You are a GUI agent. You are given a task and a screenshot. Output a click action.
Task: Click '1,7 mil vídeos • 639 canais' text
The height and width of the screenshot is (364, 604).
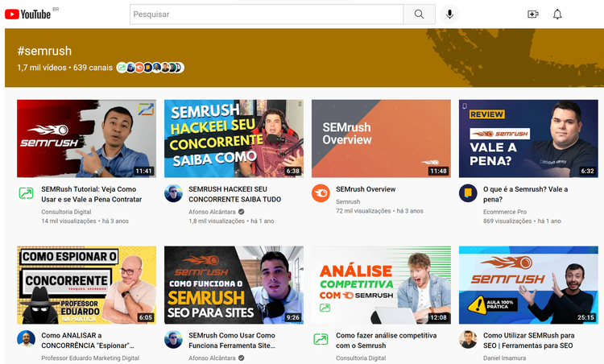(64, 68)
